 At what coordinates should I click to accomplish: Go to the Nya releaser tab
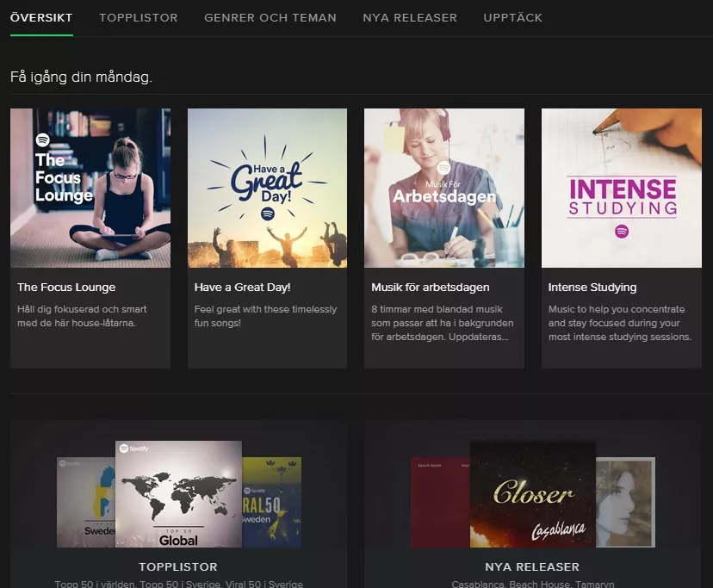click(410, 18)
